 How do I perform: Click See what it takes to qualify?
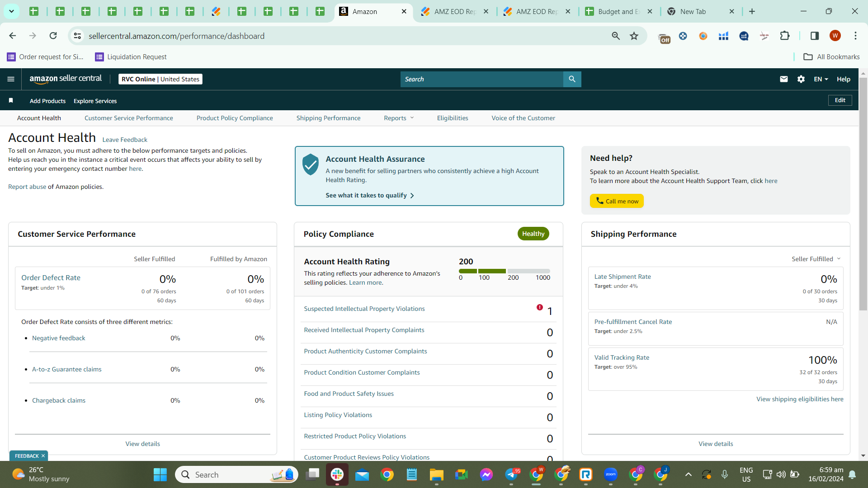coord(370,195)
